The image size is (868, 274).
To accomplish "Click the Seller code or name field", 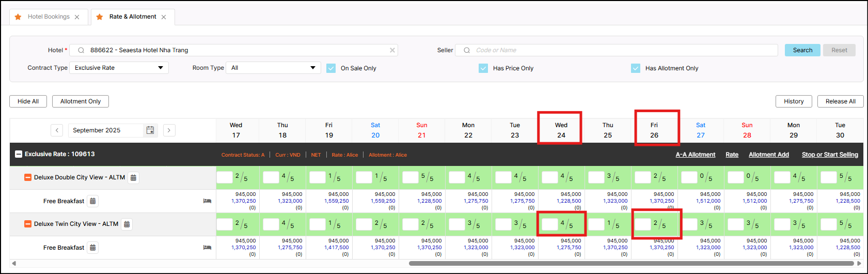I will pos(620,50).
